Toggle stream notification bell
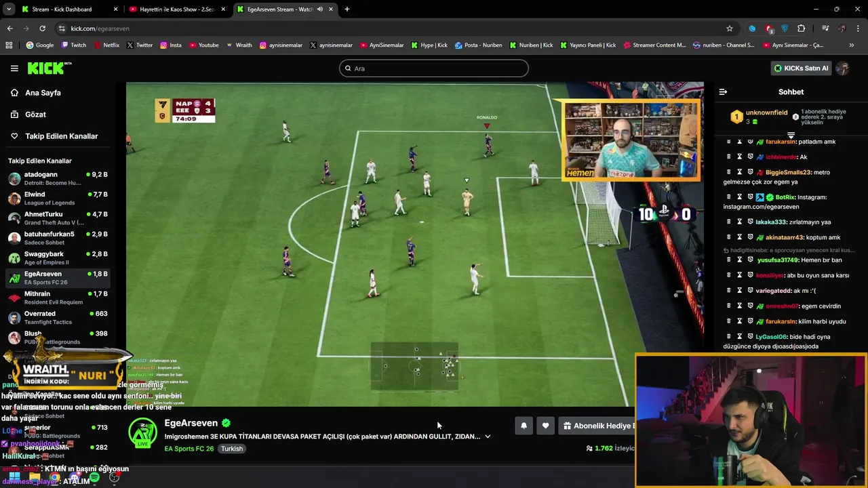The height and width of the screenshot is (488, 868). click(524, 426)
